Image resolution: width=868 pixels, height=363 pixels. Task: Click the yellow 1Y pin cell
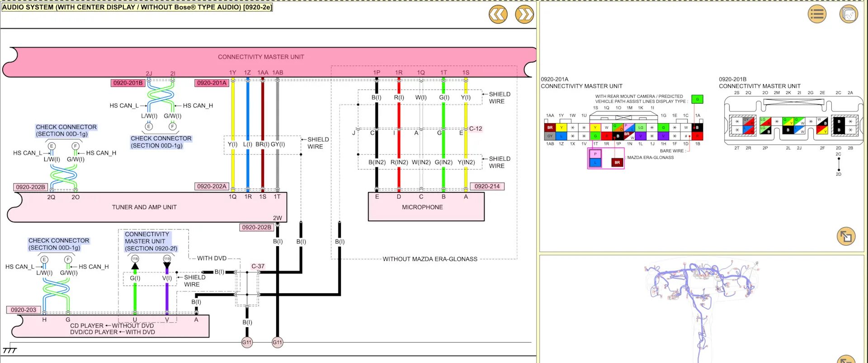click(x=561, y=128)
